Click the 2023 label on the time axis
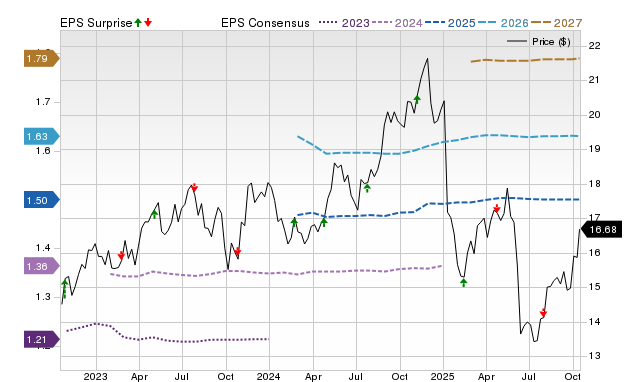This screenshot has height=382, width=640. click(96, 376)
